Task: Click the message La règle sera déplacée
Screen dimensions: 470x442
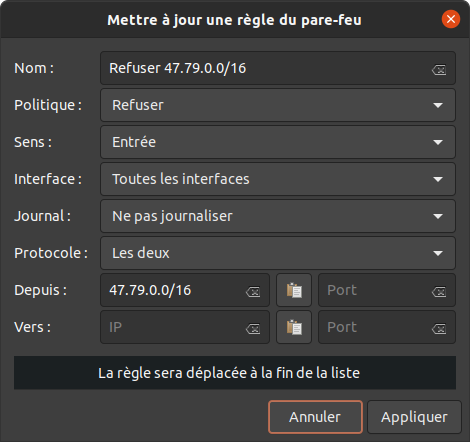Action: coord(235,373)
